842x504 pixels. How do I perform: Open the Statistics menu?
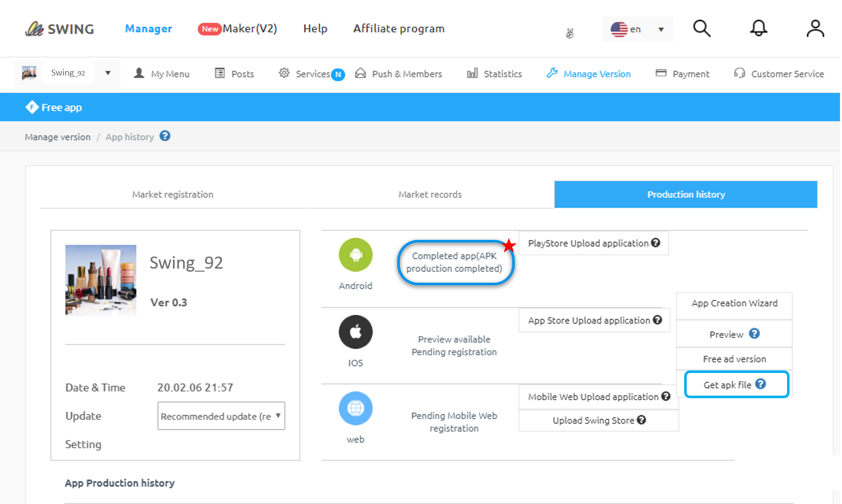[x=495, y=74]
